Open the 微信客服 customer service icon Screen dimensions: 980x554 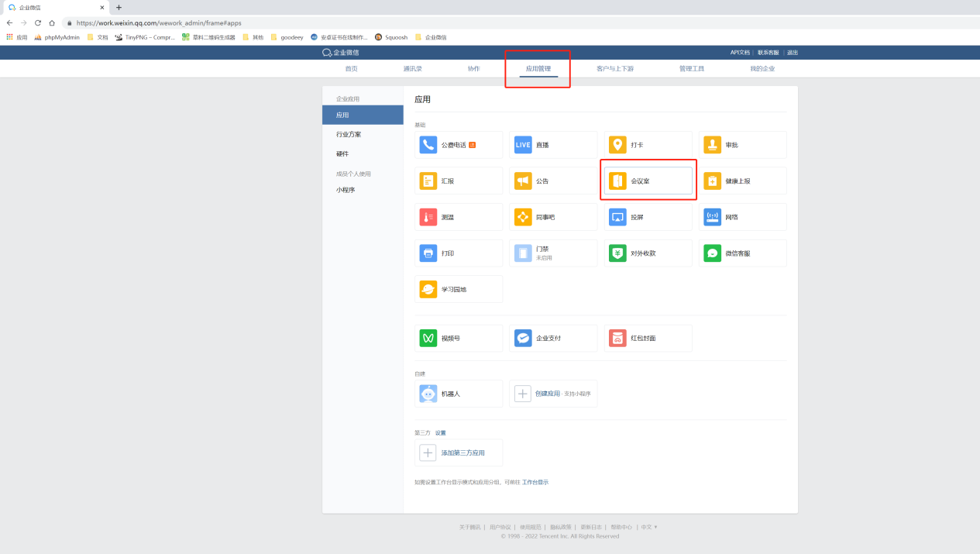pyautogui.click(x=713, y=253)
